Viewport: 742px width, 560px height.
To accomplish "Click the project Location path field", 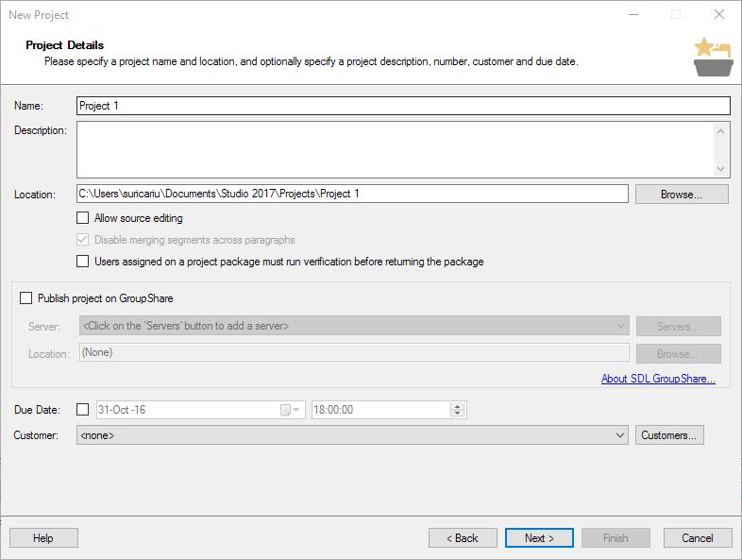I will tap(352, 194).
